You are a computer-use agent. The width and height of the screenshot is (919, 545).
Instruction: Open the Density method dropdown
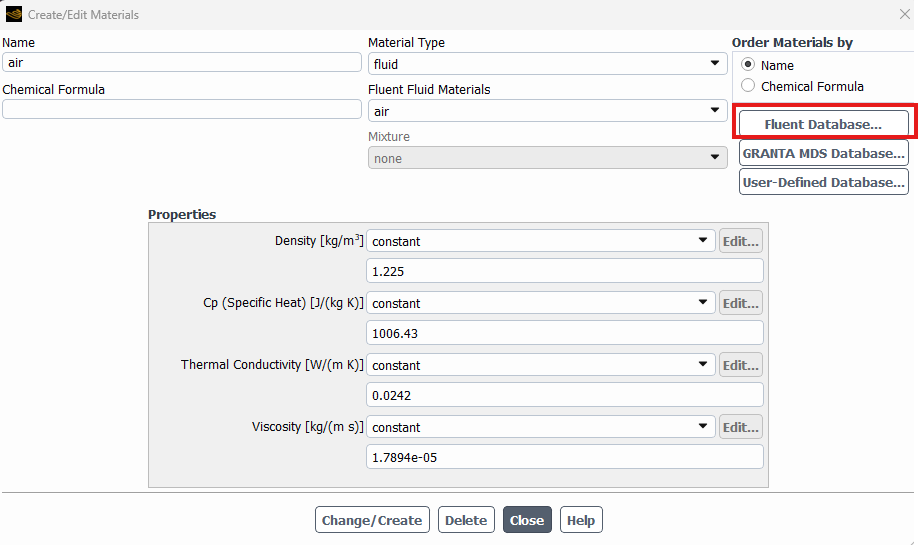(x=540, y=241)
